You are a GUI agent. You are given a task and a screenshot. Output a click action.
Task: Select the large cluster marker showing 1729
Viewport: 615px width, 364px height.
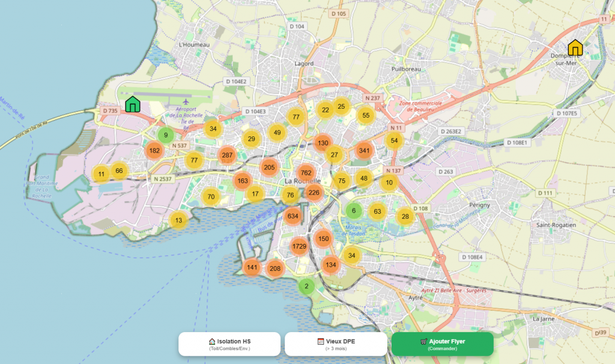(298, 246)
